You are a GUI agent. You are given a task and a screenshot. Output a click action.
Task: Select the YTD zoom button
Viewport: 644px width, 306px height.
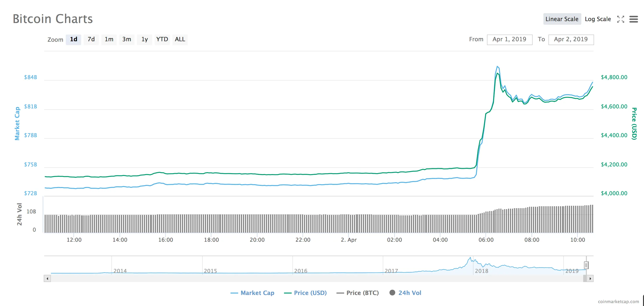click(162, 39)
